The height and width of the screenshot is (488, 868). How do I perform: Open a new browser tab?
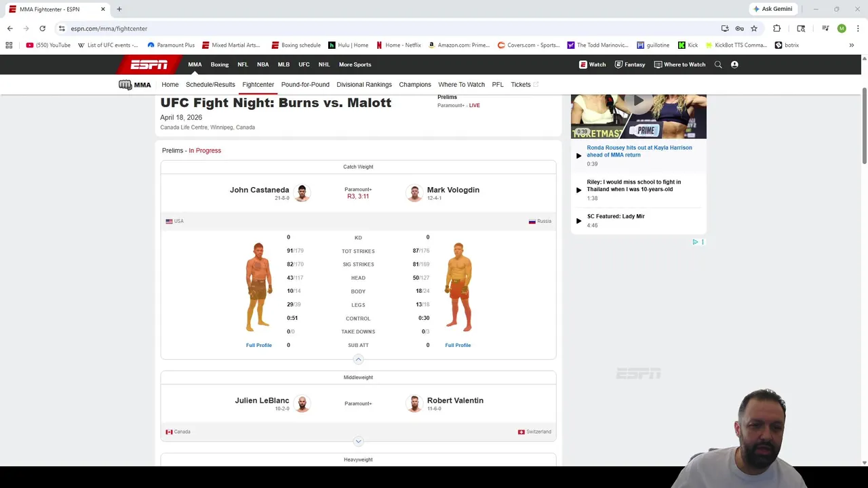pyautogui.click(x=119, y=9)
